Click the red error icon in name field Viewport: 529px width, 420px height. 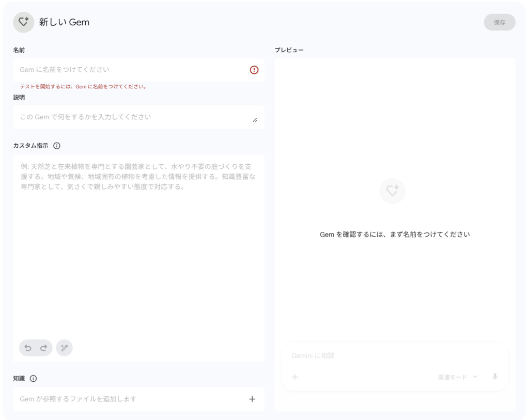254,70
